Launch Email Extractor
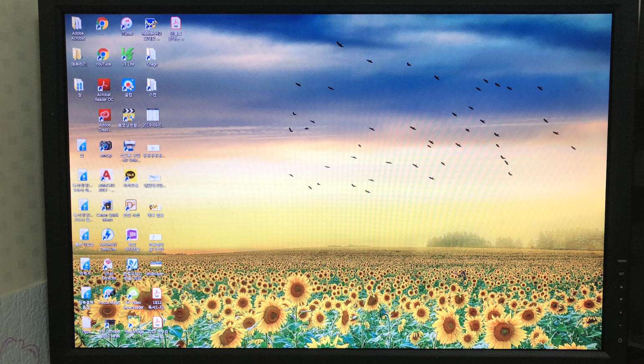Screen dimensions: 644x364 (109, 269)
